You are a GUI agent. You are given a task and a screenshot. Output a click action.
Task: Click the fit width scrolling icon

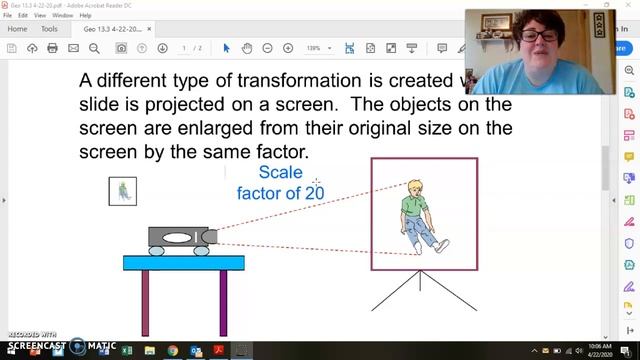[350, 48]
